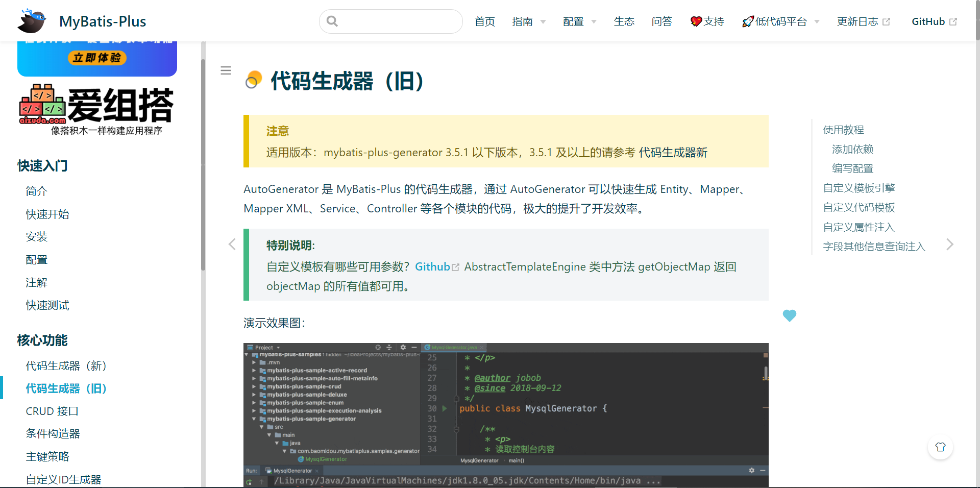Jump to 自定义代码模板 section in TOC
Viewport: 980px width, 488px height.
pos(859,207)
